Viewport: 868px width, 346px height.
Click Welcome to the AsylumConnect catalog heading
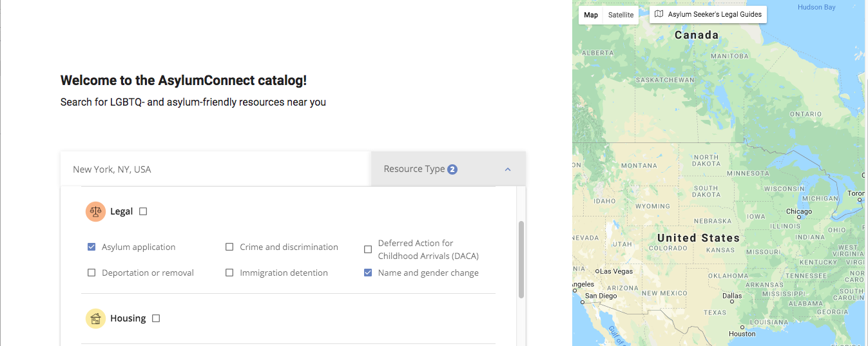click(184, 81)
